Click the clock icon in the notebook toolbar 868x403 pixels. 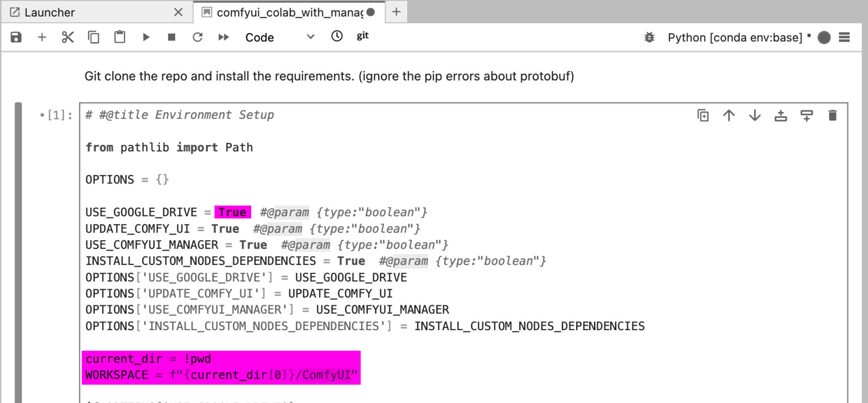pyautogui.click(x=337, y=36)
